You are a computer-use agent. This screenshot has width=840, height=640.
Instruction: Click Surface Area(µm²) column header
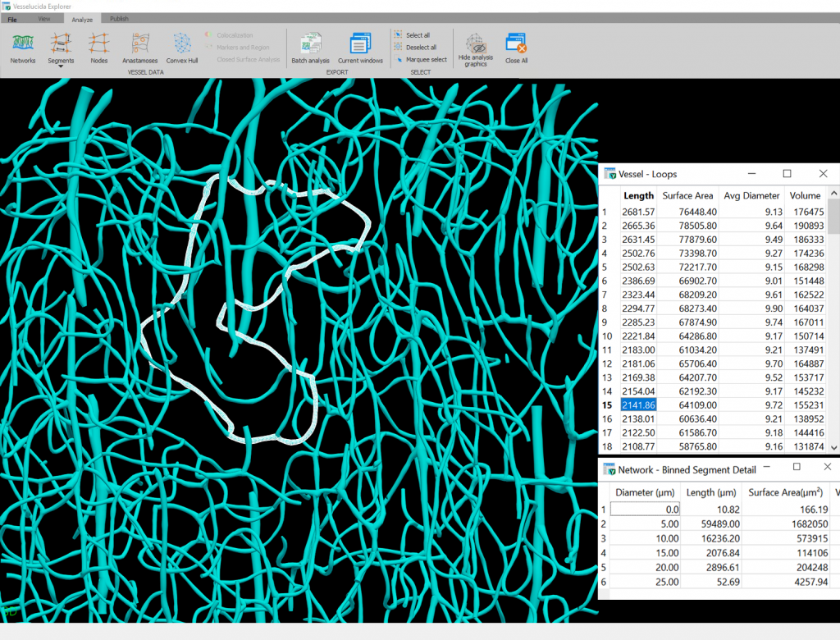(785, 492)
